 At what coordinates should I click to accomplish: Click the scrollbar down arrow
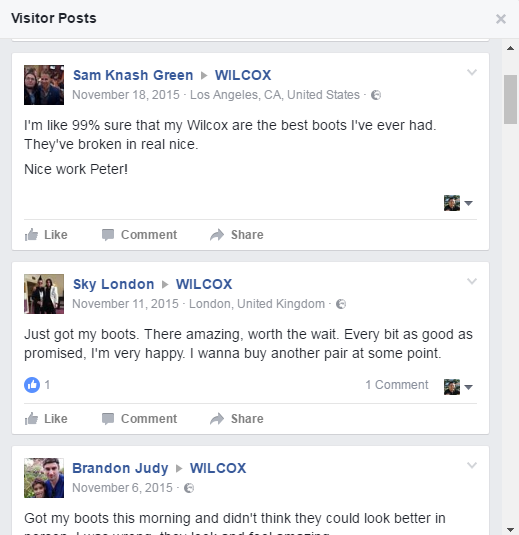click(510, 530)
